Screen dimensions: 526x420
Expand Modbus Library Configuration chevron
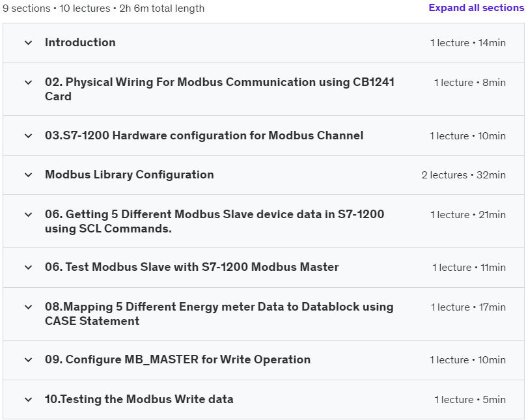(28, 175)
